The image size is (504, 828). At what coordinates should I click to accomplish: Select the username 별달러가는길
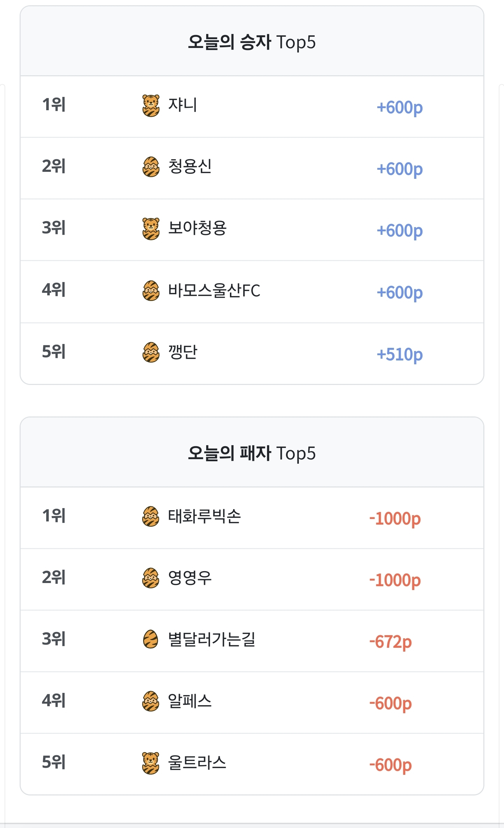click(211, 639)
